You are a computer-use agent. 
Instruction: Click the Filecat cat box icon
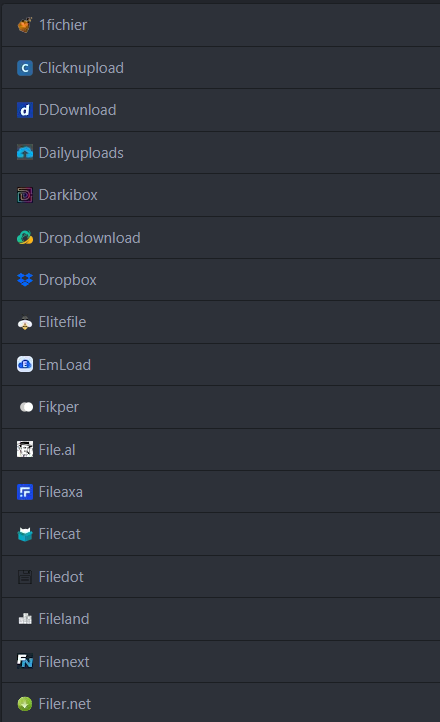(x=25, y=534)
